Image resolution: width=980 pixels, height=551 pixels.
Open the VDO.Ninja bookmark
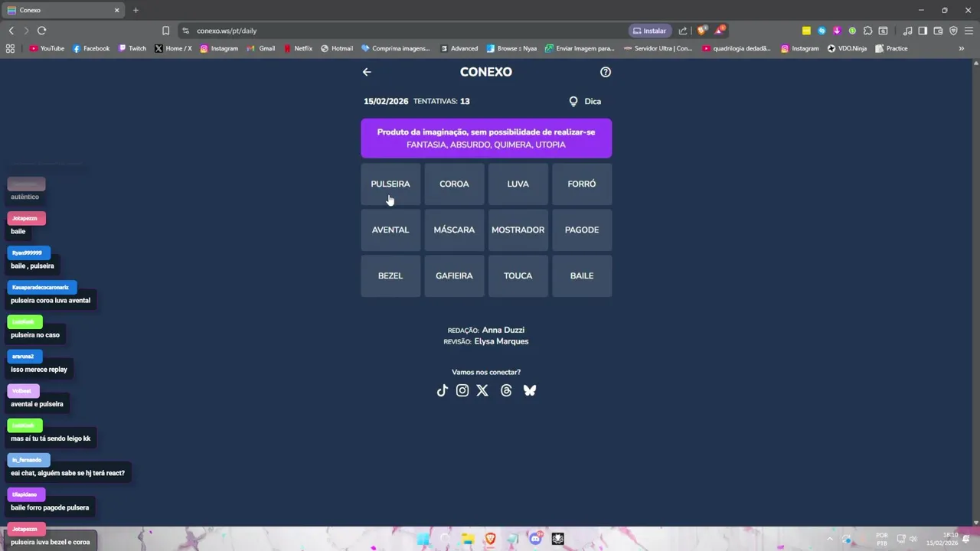coord(847,48)
